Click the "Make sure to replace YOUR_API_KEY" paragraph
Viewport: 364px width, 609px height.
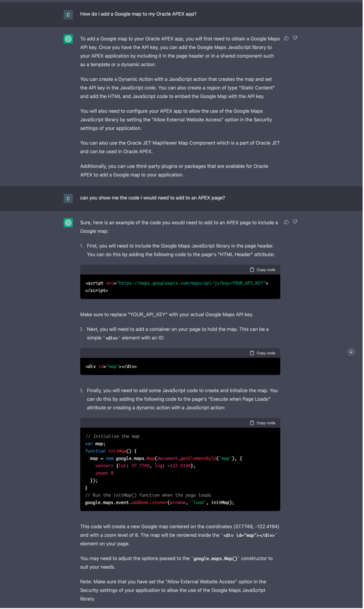click(x=167, y=314)
